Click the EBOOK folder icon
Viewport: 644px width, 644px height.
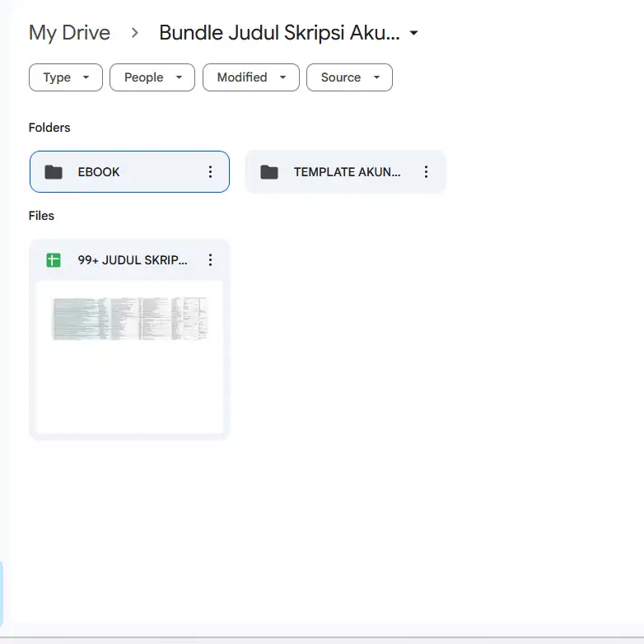[54, 172]
